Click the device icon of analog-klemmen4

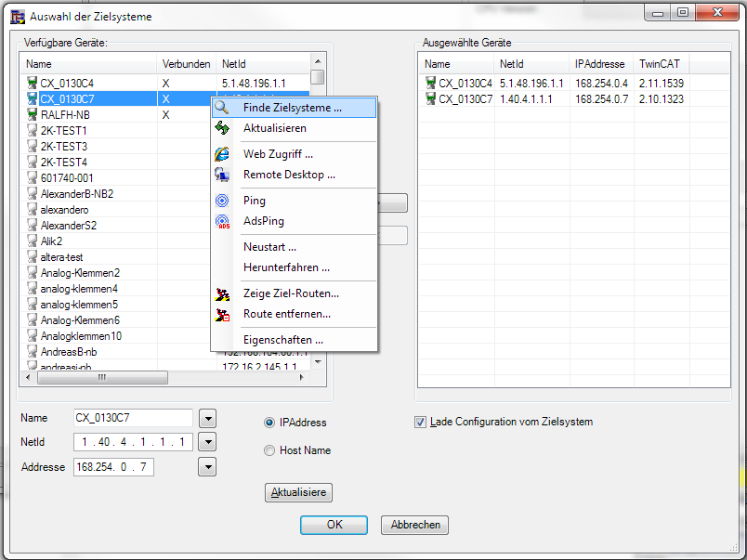(32, 288)
